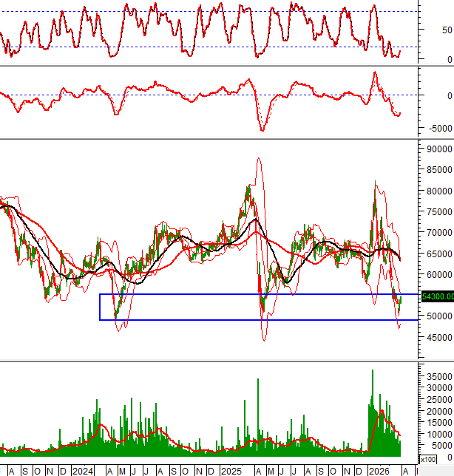454x476 pixels.
Task: Click the 0 level on momentum indicator axis
Action: (446, 96)
